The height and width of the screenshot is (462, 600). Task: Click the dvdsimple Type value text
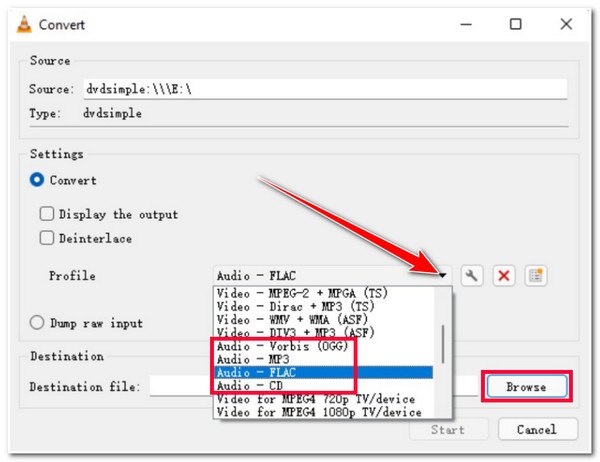click(x=112, y=113)
